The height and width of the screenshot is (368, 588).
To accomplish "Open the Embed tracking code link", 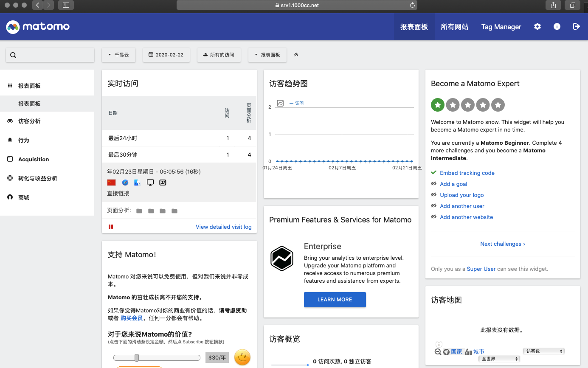I will click(x=467, y=173).
